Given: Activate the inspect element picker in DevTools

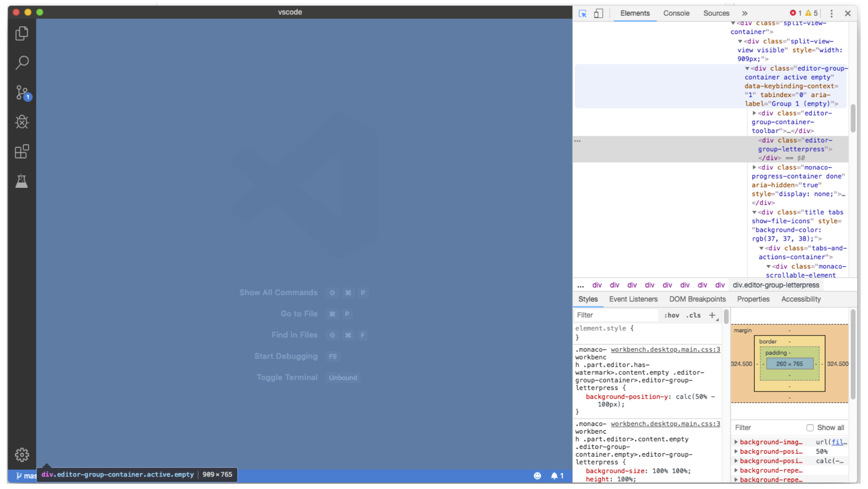Looking at the screenshot, I should tap(582, 14).
